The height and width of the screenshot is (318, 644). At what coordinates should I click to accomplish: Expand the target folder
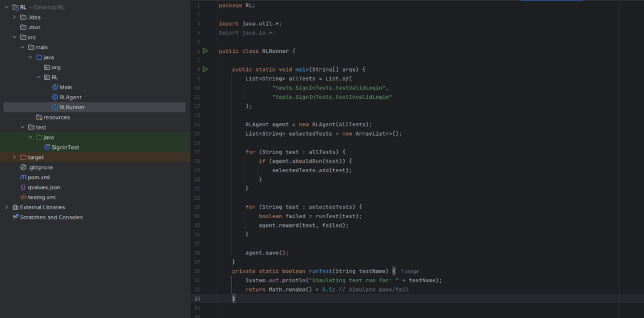(x=14, y=157)
